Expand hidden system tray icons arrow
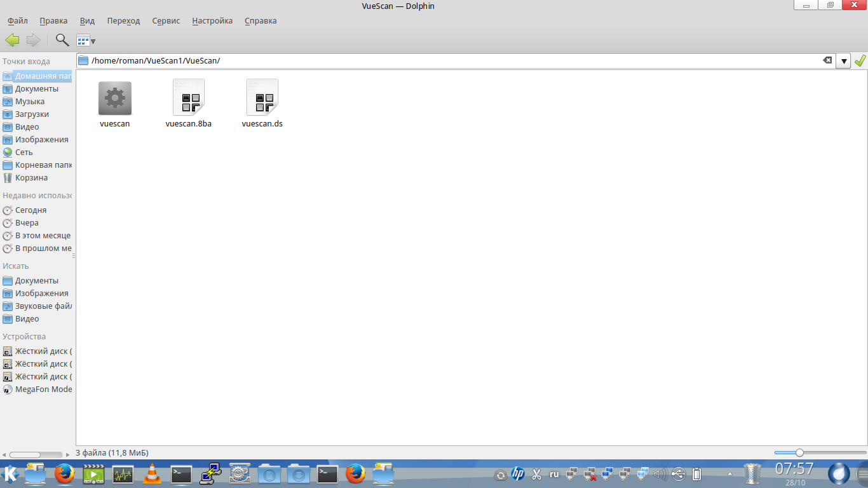This screenshot has height=488, width=868. 729,474
